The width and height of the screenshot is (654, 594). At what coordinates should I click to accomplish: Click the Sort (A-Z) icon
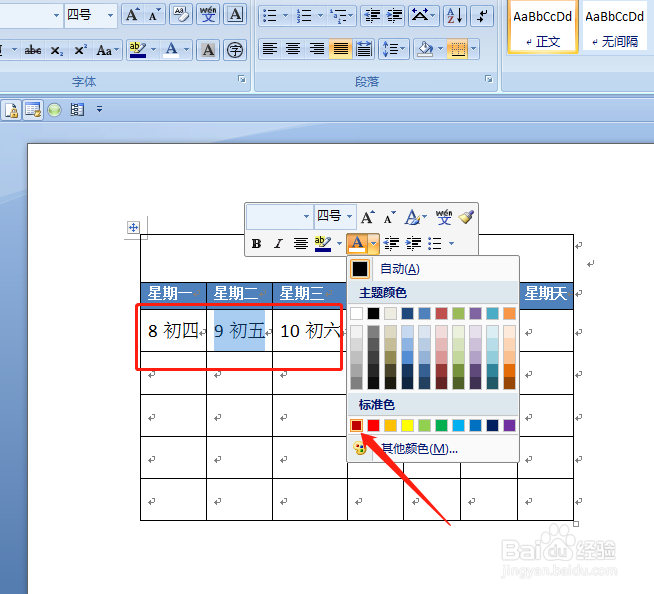click(x=455, y=16)
